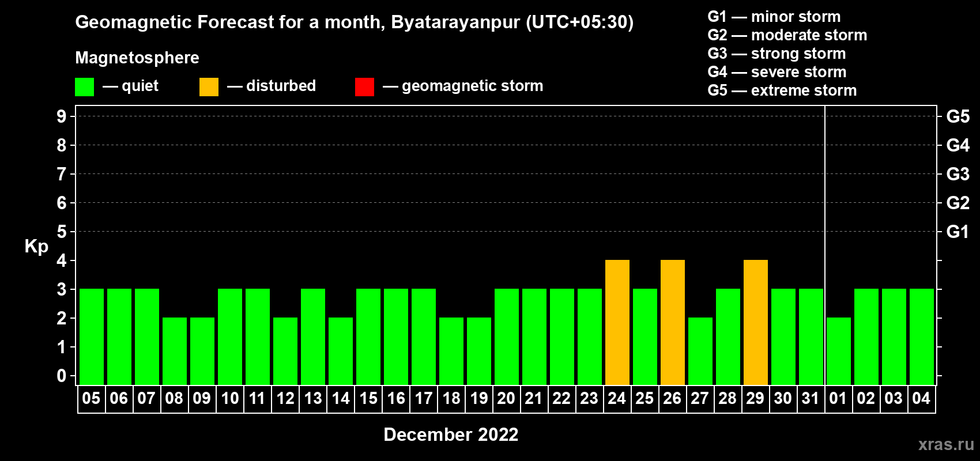
Task: Click the G4 right axis label
Action: (x=958, y=145)
